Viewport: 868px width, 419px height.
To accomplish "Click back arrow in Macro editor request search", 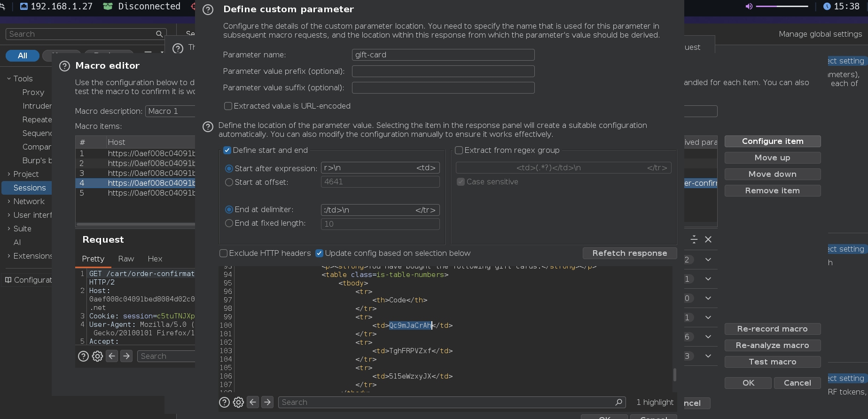I will click(x=112, y=356).
